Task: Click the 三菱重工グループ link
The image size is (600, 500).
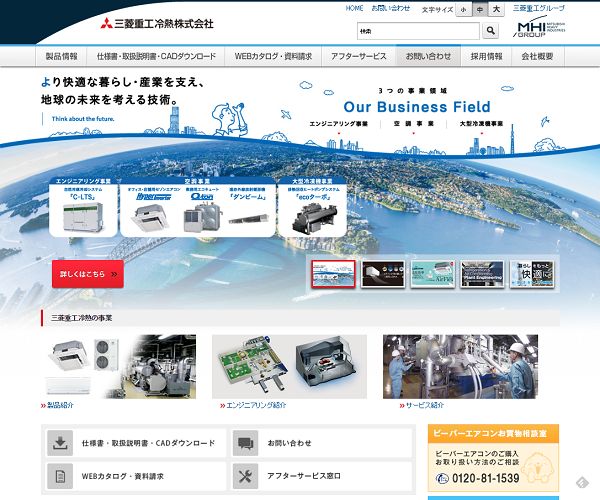Action: 539,8
